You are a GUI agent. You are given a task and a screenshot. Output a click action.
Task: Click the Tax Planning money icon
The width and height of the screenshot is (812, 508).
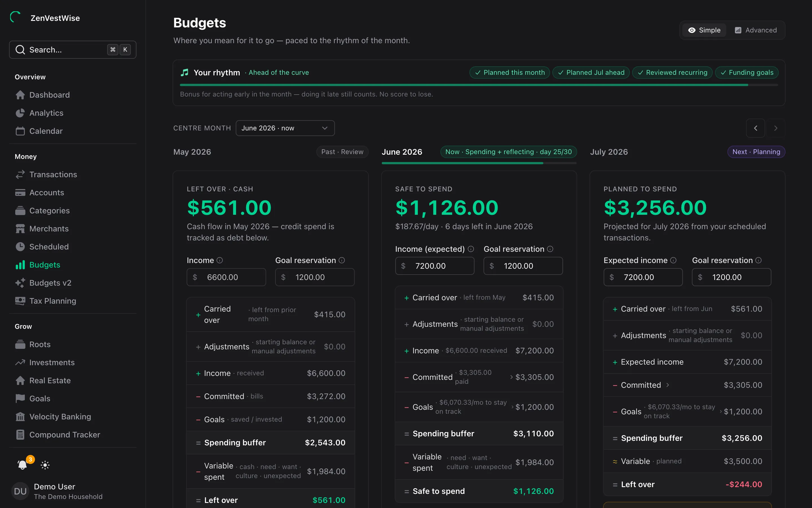[x=20, y=301]
